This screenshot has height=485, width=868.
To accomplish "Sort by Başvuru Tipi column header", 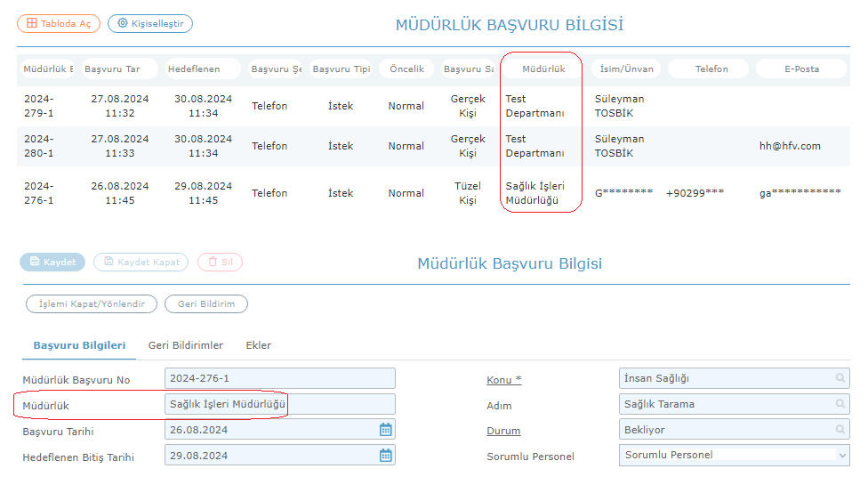I will click(x=341, y=69).
